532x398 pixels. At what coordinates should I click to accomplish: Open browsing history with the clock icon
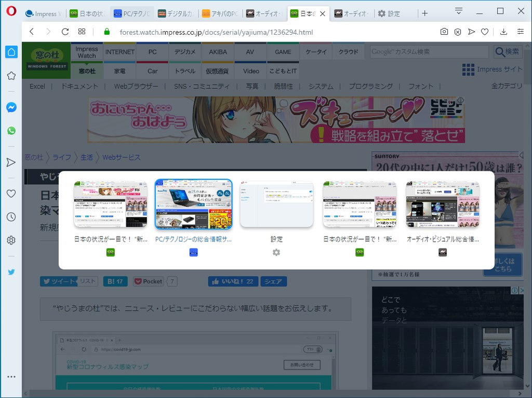[x=11, y=216]
